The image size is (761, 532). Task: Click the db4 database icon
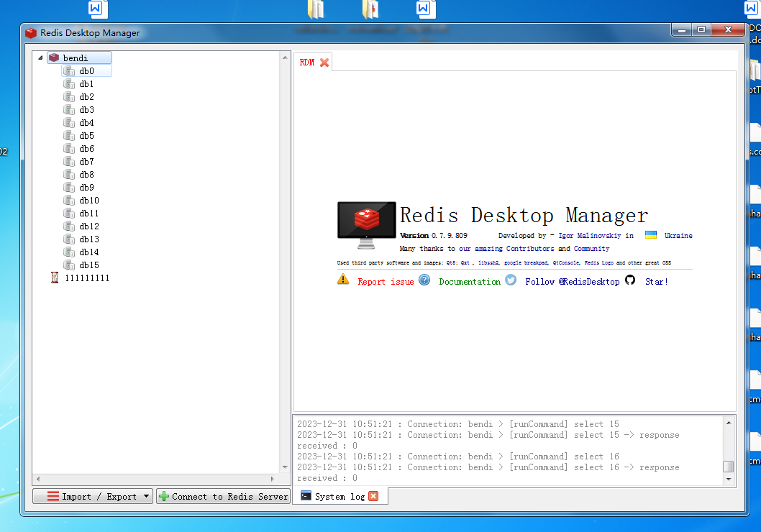69,123
